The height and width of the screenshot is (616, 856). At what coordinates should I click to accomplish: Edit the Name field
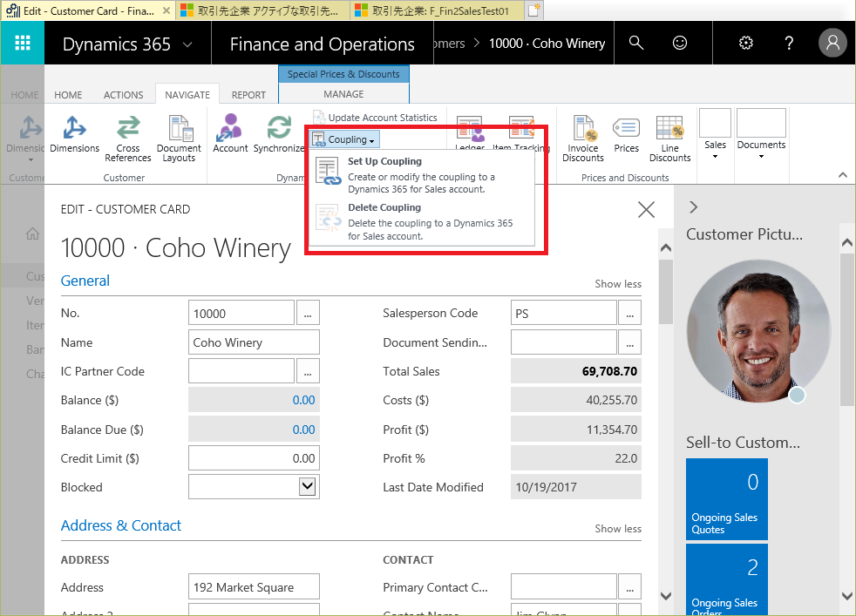click(254, 342)
